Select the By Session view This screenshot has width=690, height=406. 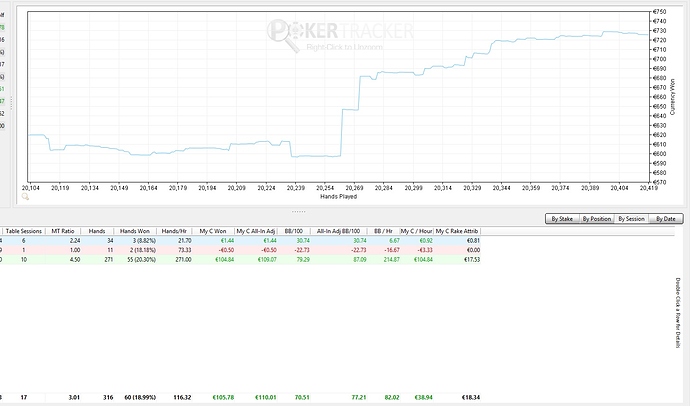(x=631, y=219)
